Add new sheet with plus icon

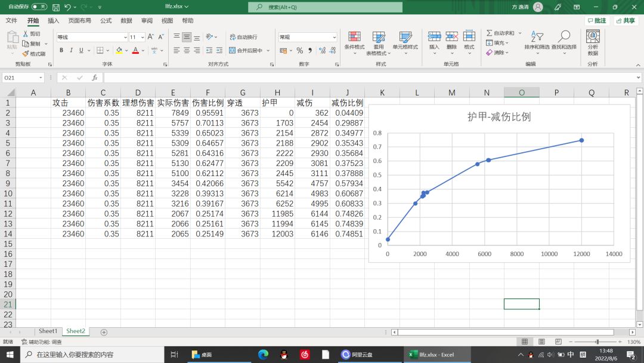[104, 332]
